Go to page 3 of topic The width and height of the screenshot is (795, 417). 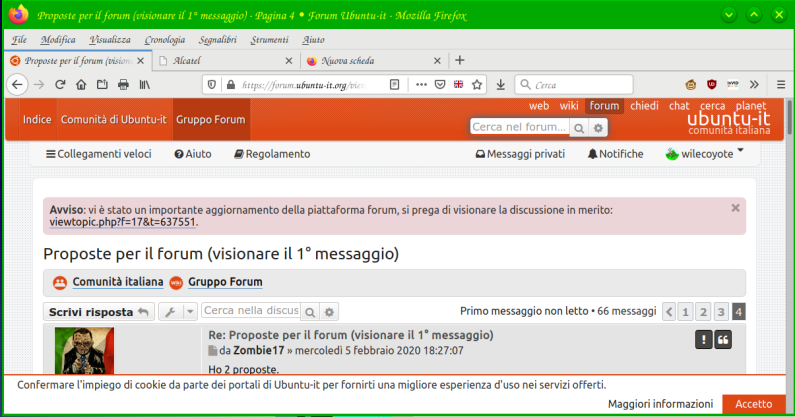click(x=721, y=312)
